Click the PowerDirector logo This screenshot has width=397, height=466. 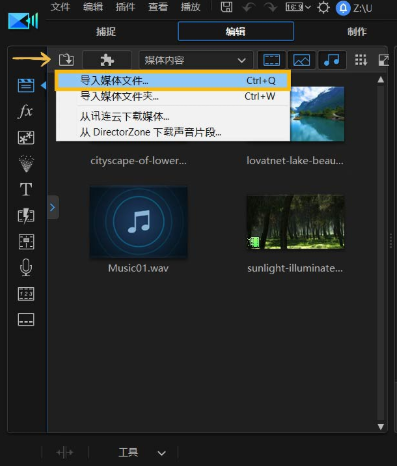(x=23, y=21)
